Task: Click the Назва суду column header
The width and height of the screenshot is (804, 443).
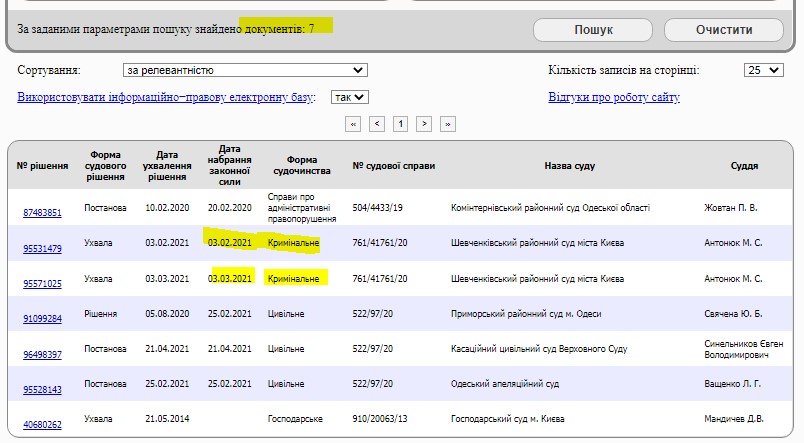Action: (x=571, y=165)
